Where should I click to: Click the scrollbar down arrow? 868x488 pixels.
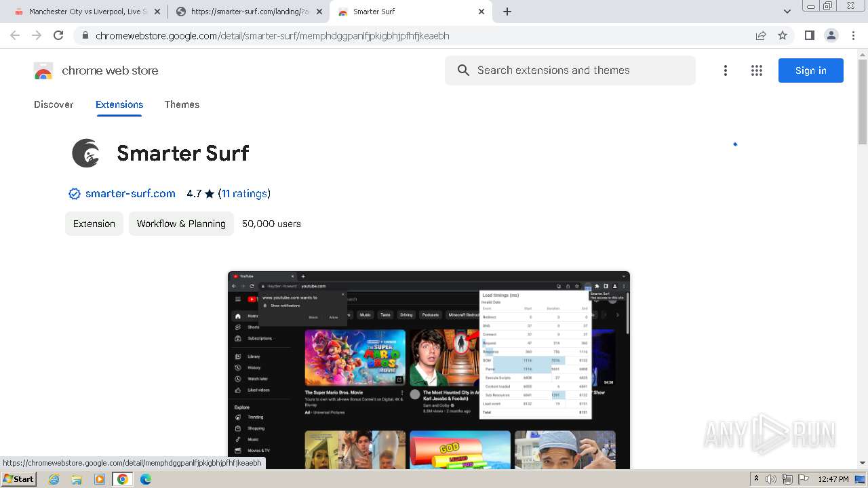[x=863, y=463]
